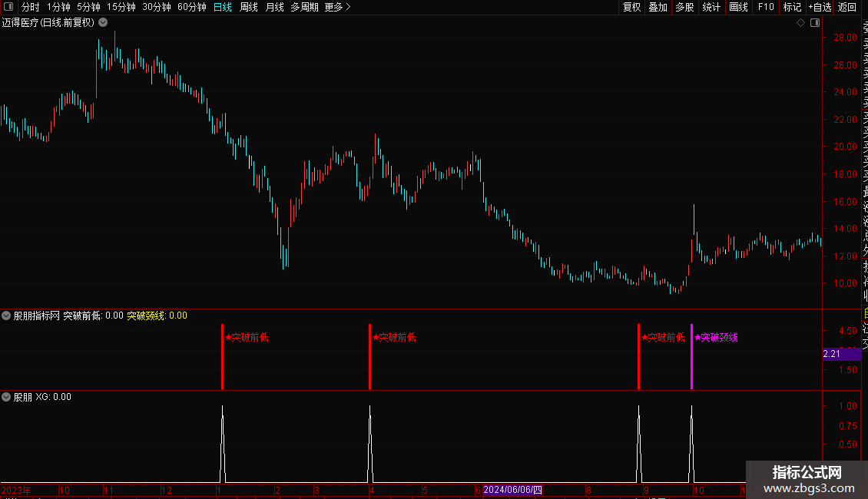
Task: Select the 30分钟 period tab
Action: click(x=157, y=7)
